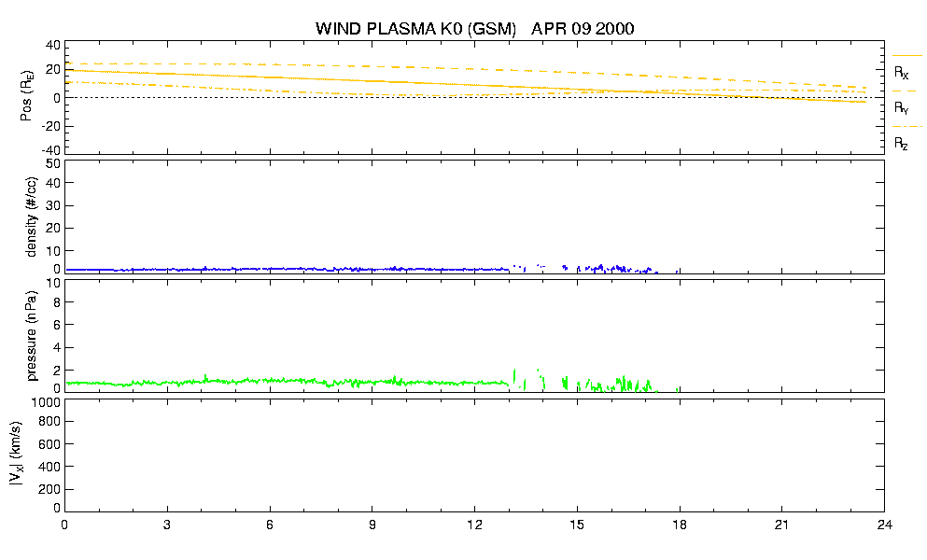
Task: Click hour 18 on the time axis
Action: 680,525
